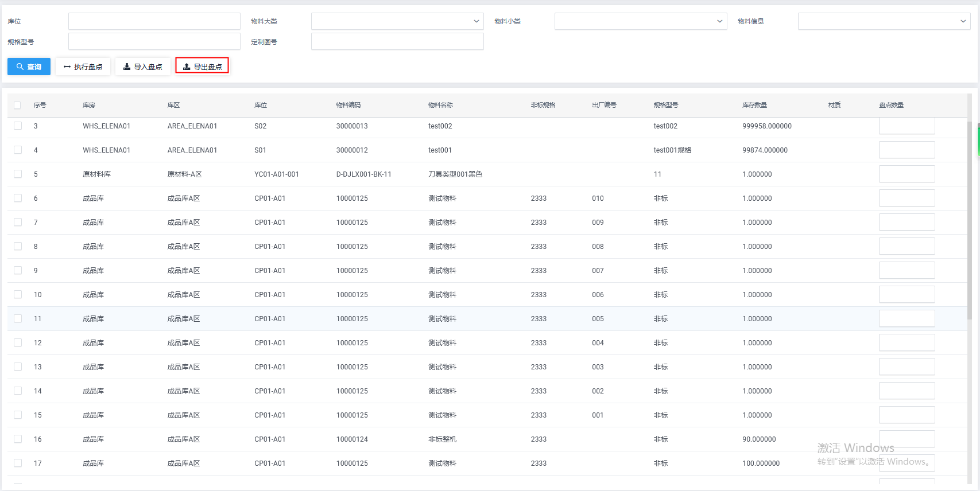Click the 查询 search button
The width and height of the screenshot is (980, 491).
pos(29,67)
